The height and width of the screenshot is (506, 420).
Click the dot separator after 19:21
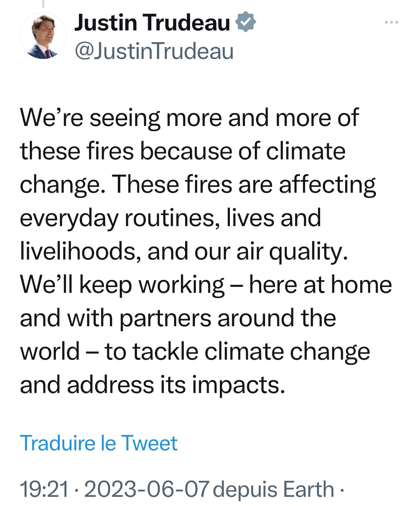pos(76,490)
